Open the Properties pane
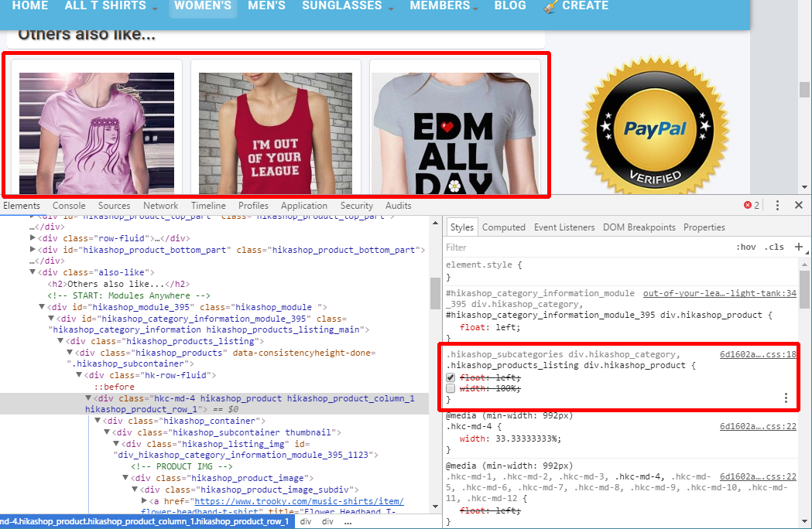812x529 pixels. [704, 227]
